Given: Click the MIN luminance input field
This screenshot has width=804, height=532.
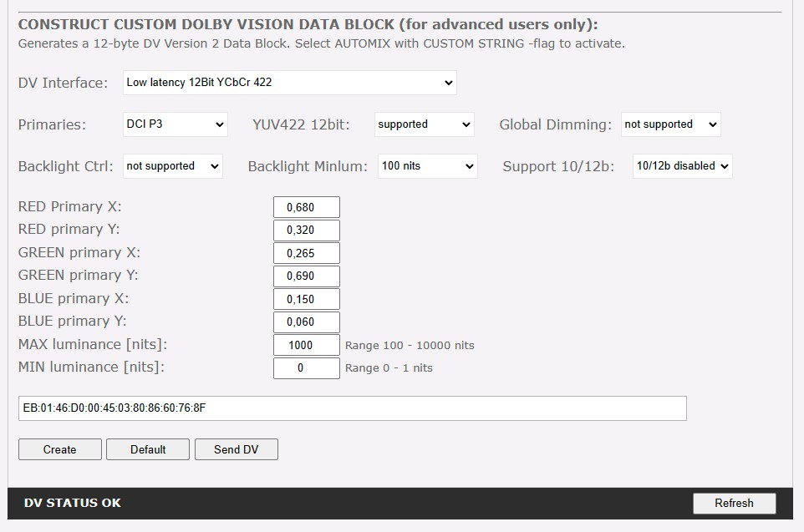Looking at the screenshot, I should [x=307, y=368].
